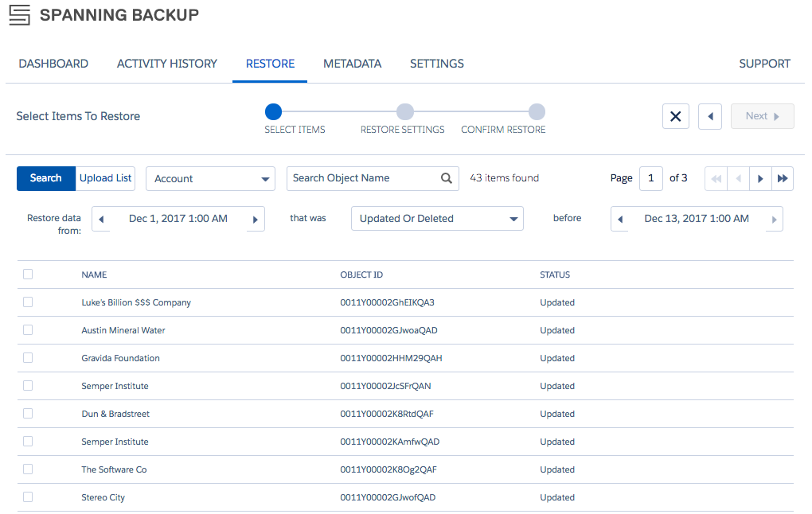Jump to first page of results

(716, 178)
